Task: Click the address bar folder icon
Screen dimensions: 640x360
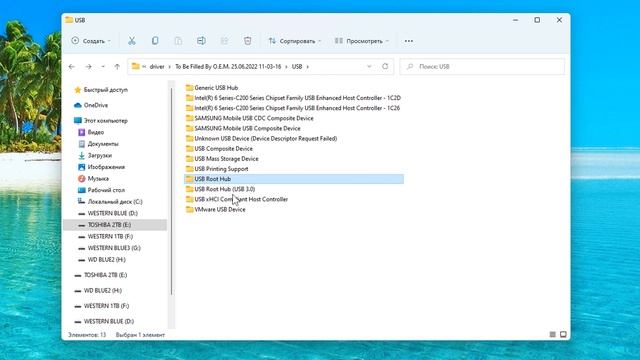Action: [x=136, y=66]
